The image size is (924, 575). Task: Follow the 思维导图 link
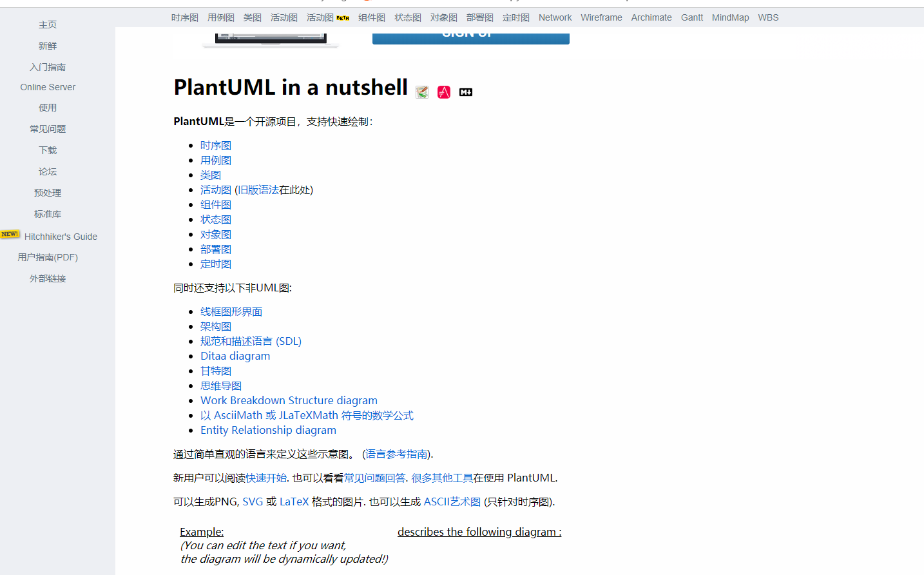pyautogui.click(x=221, y=386)
